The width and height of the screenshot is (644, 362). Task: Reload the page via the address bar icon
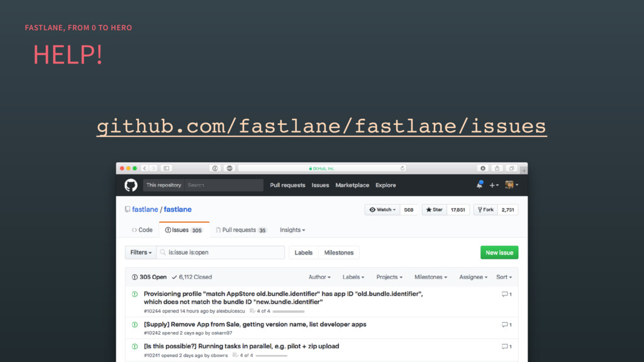pyautogui.click(x=402, y=168)
